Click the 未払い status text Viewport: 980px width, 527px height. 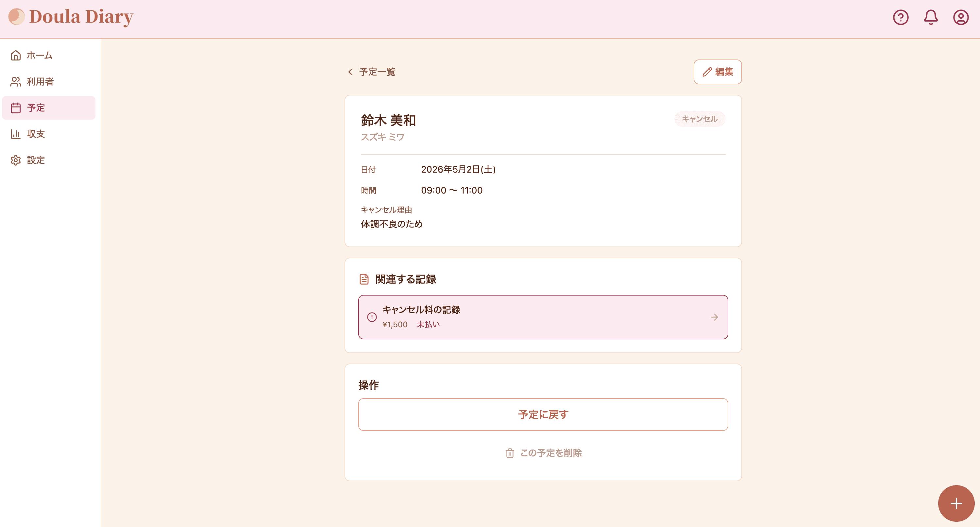tap(428, 324)
